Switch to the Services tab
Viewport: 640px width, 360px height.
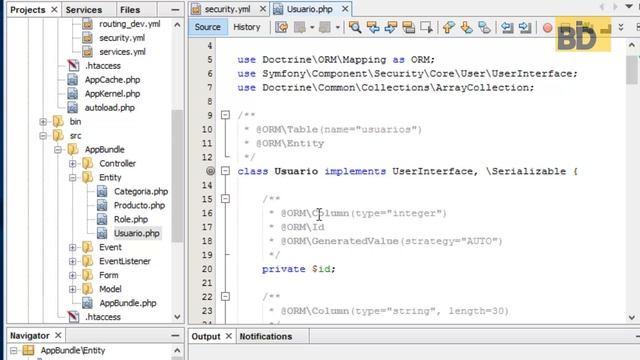tap(84, 9)
